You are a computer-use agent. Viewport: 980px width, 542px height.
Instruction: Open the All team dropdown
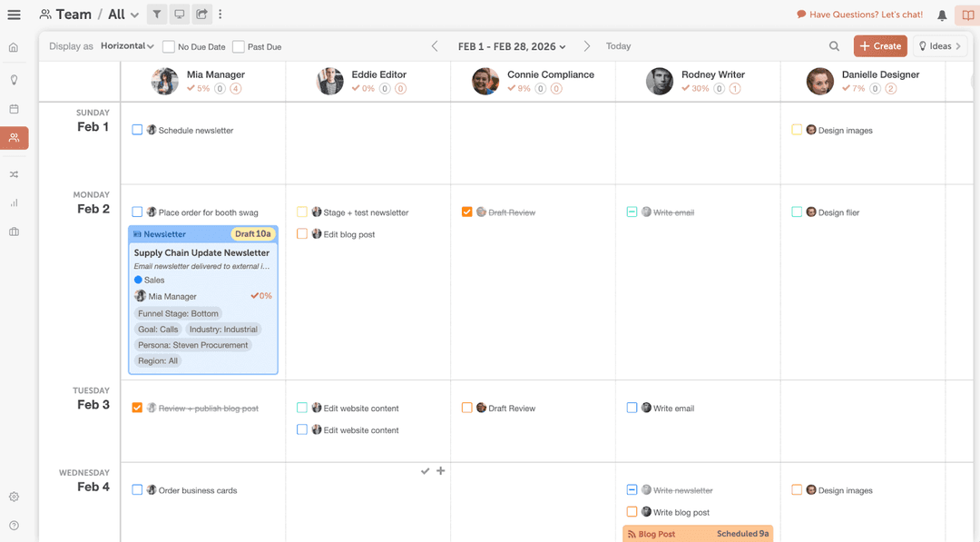click(123, 15)
